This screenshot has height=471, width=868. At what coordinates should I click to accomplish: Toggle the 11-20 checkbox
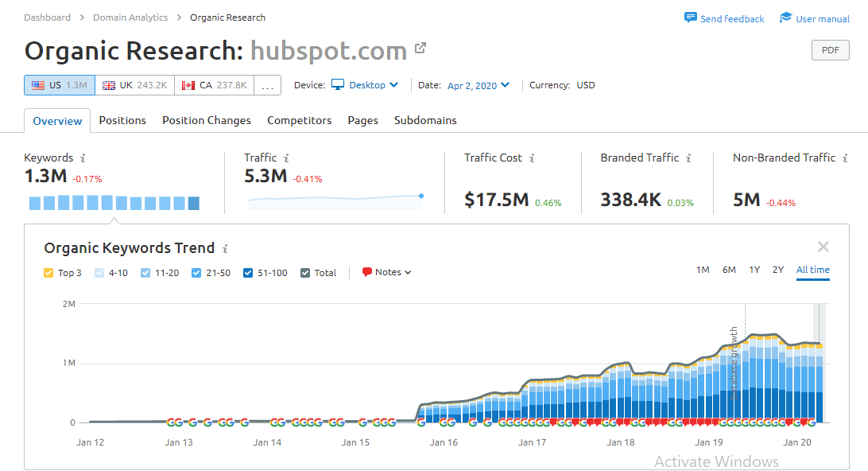click(x=145, y=273)
